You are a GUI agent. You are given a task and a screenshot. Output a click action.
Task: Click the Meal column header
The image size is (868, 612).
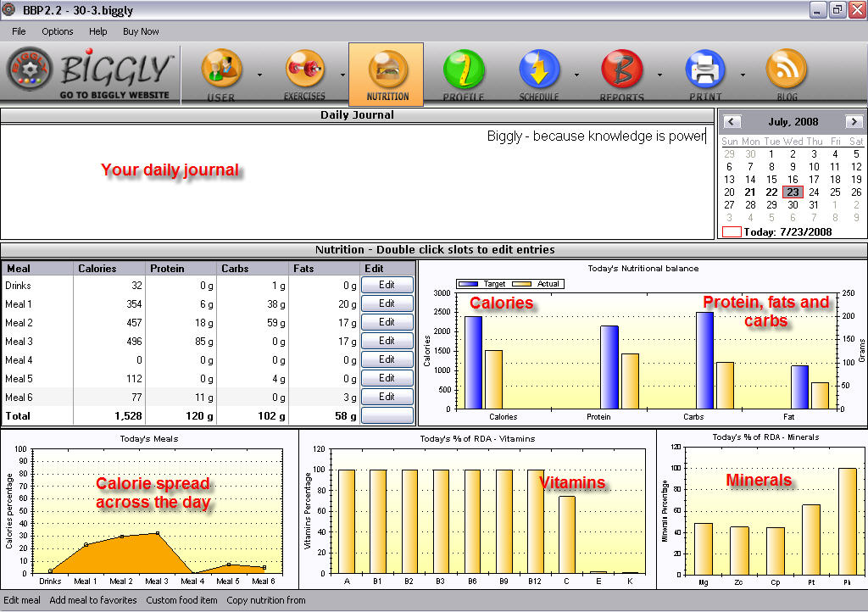click(x=37, y=269)
